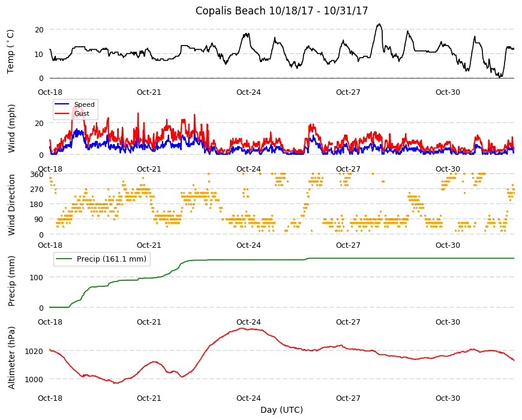Viewport: 522px width, 420px height.
Task: Click Oct-30 tick under wind direction plot
Action: [x=448, y=245]
